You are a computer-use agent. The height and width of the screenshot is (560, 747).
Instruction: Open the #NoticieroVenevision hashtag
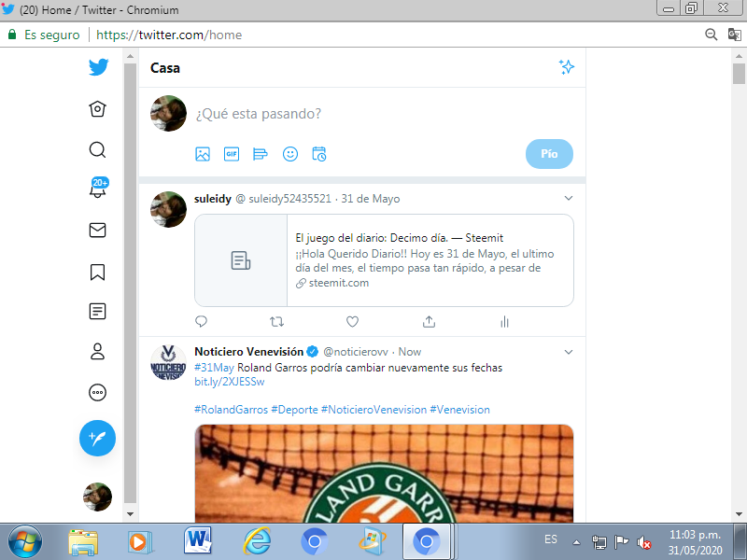[x=374, y=410]
